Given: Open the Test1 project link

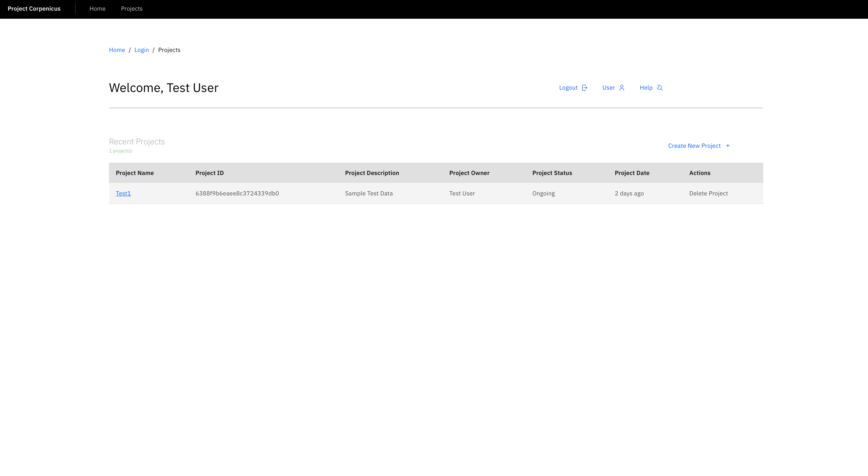Looking at the screenshot, I should [123, 193].
